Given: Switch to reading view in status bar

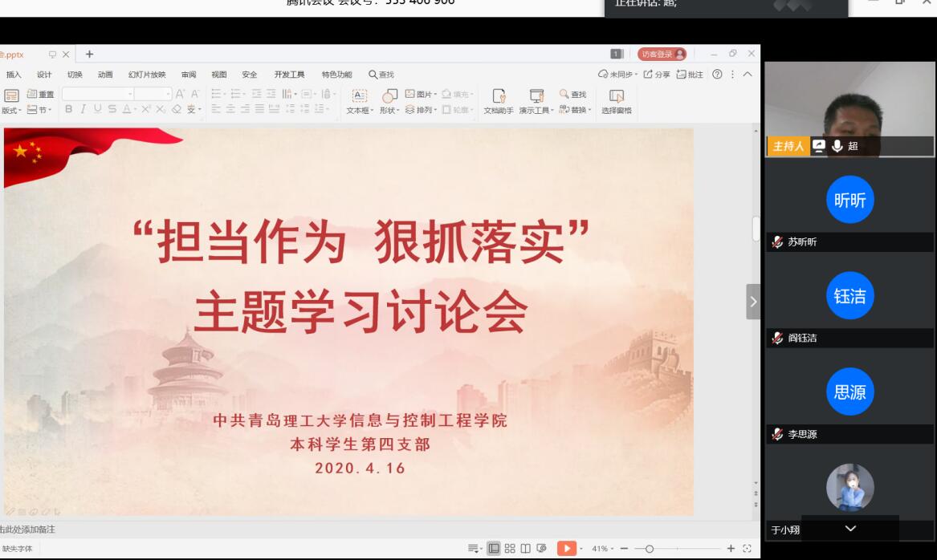Looking at the screenshot, I should (525, 549).
